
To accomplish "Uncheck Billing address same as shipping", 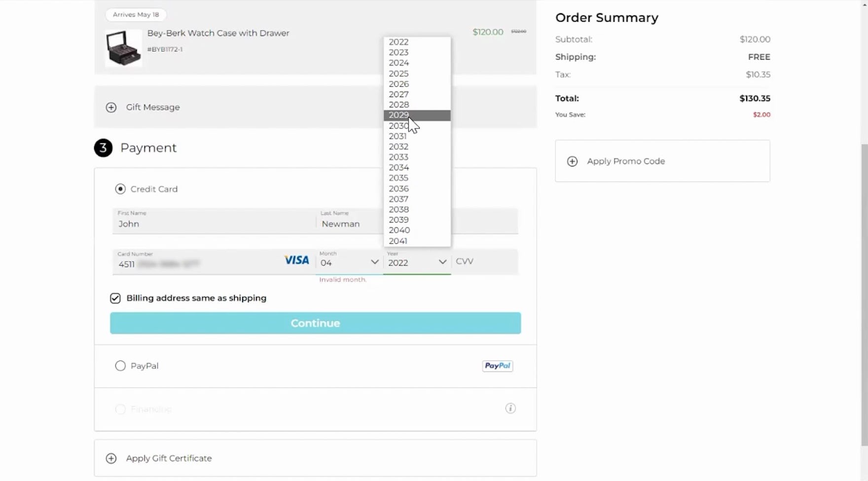I will point(115,298).
